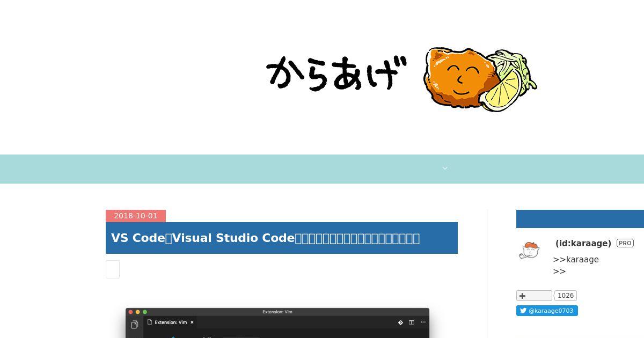
Task: Open the more actions ellipsis icon
Action: click(x=423, y=322)
